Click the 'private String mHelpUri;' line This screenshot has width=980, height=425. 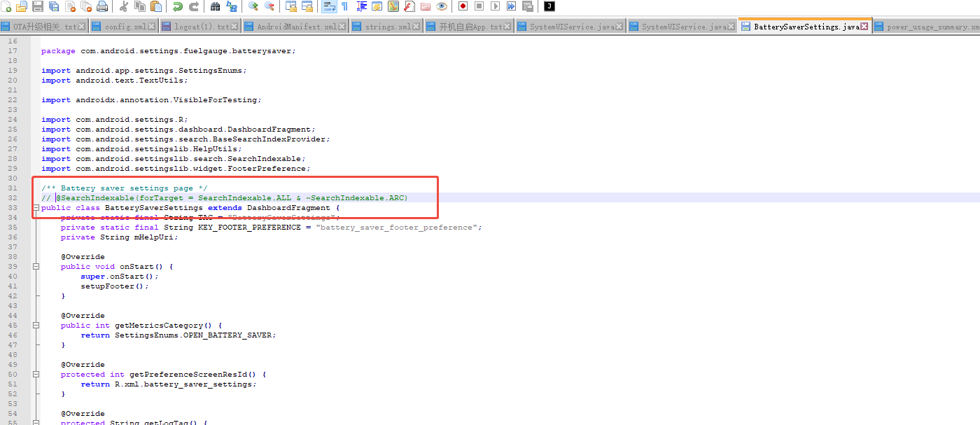click(x=120, y=237)
